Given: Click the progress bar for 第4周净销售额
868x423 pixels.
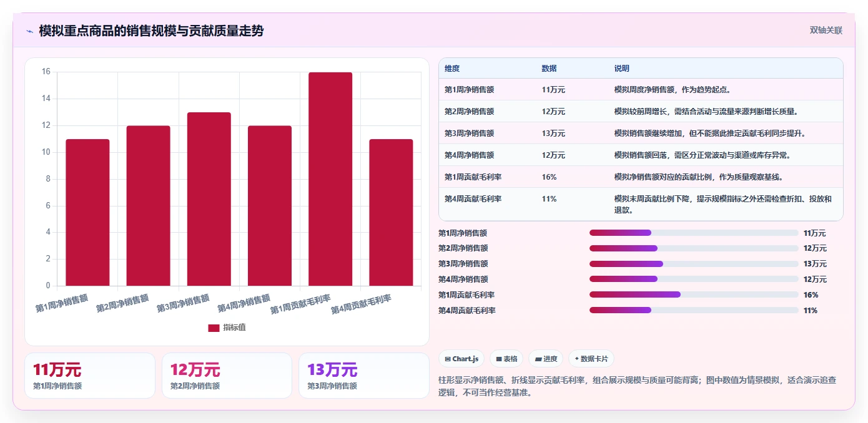Looking at the screenshot, I should click(694, 279).
